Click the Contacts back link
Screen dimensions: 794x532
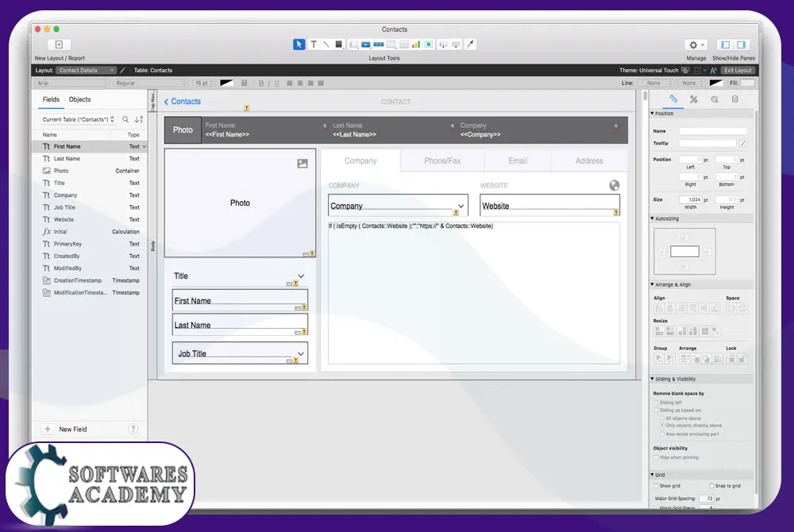[x=183, y=101]
